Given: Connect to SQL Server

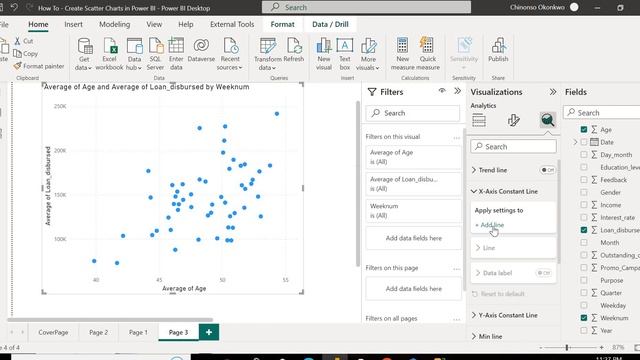Looking at the screenshot, I should 155,54.
